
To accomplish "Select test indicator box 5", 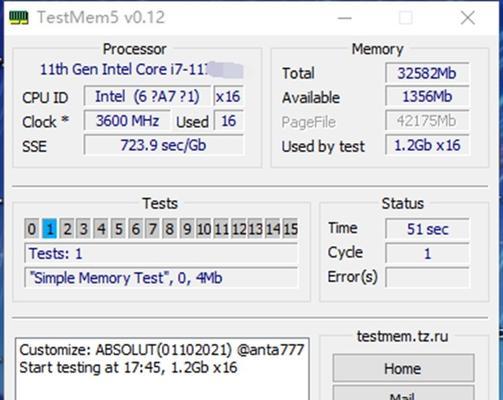I will tap(118, 229).
